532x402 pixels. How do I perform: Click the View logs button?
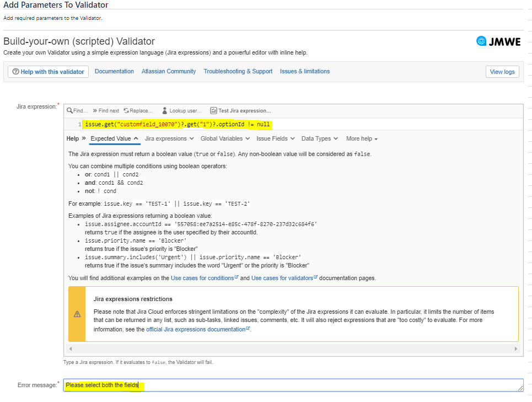point(502,72)
